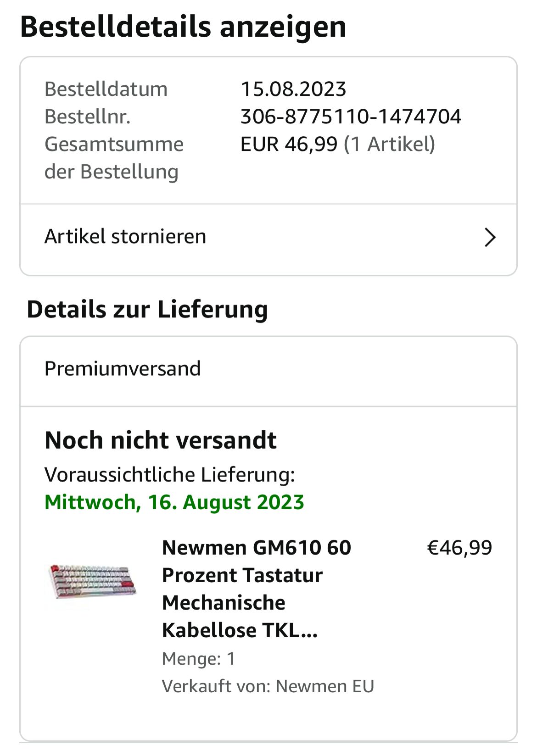Tap the Bestelldatum label
The height and width of the screenshot is (756, 537).
coord(106,89)
